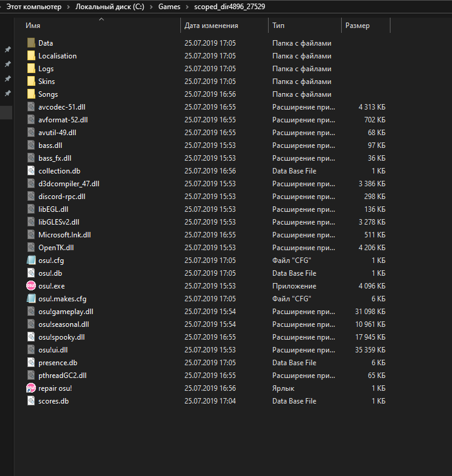Click the Ярлык type of repair osu!
This screenshot has width=452, height=476.
[283, 388]
